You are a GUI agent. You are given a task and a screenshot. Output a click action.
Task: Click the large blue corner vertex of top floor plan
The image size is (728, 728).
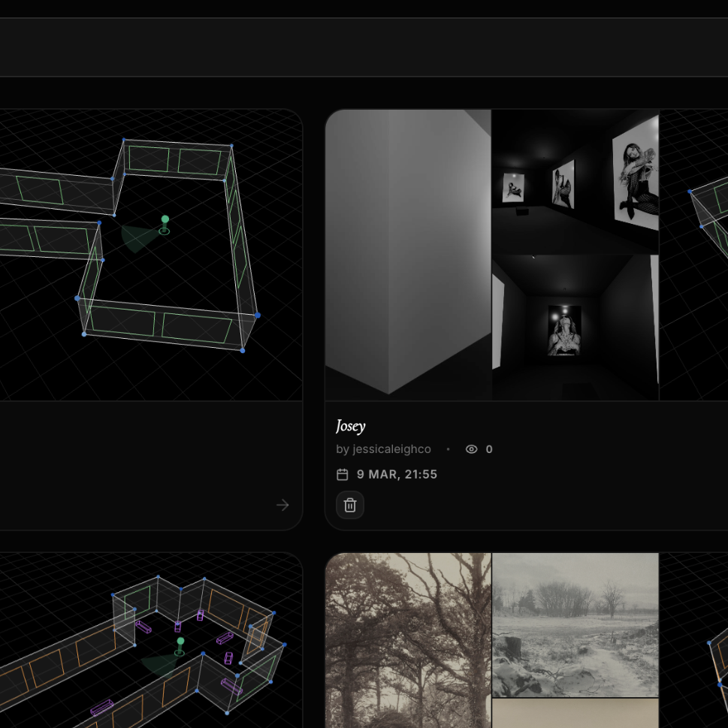(x=258, y=316)
